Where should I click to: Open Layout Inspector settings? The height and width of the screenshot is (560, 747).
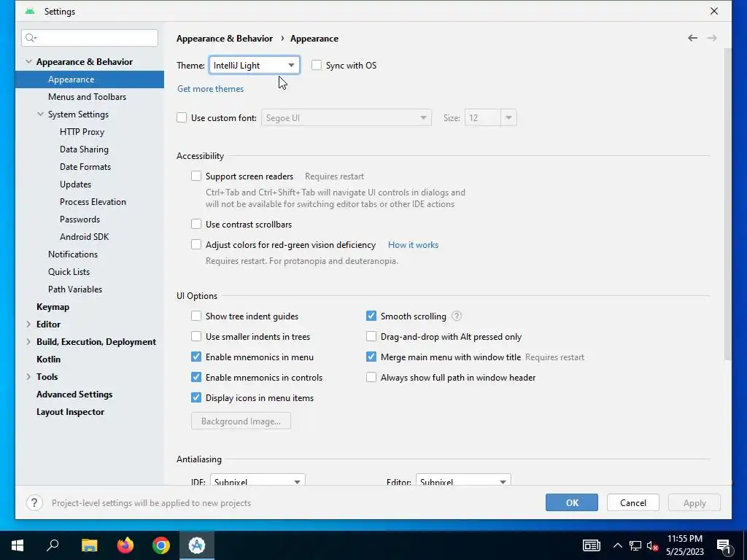click(x=70, y=412)
